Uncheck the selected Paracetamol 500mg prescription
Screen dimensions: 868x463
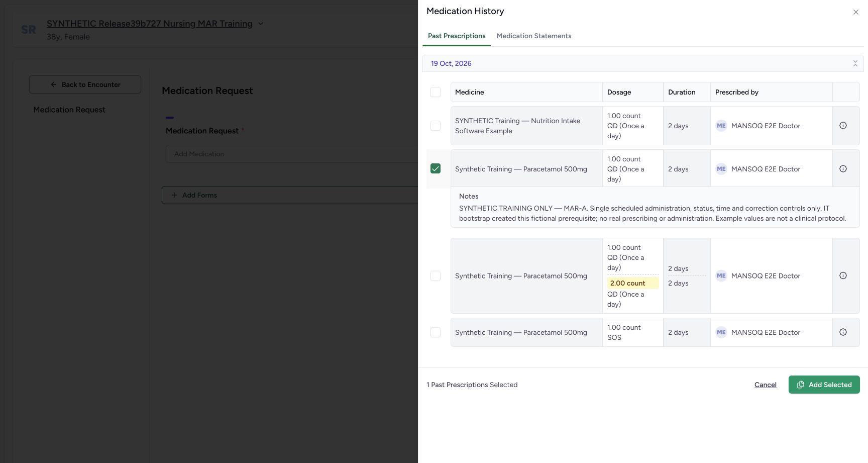tap(436, 169)
